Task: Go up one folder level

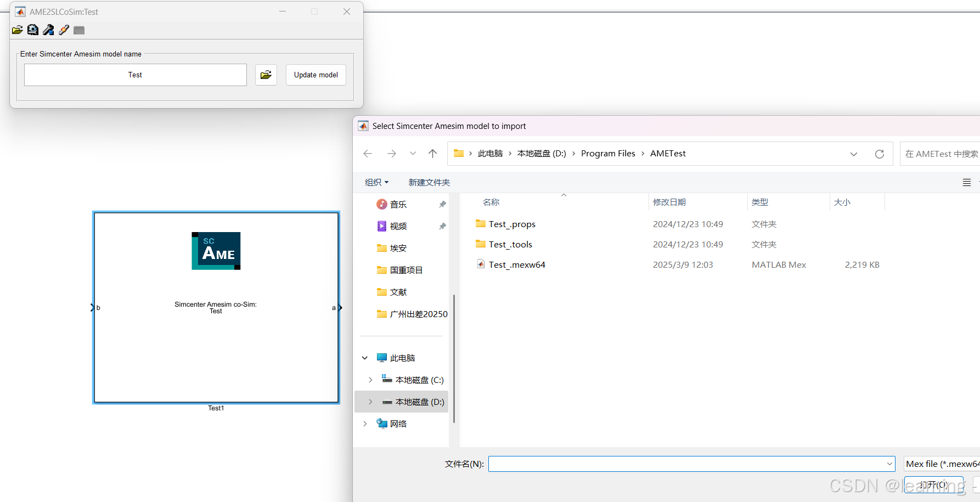Action: 433,154
